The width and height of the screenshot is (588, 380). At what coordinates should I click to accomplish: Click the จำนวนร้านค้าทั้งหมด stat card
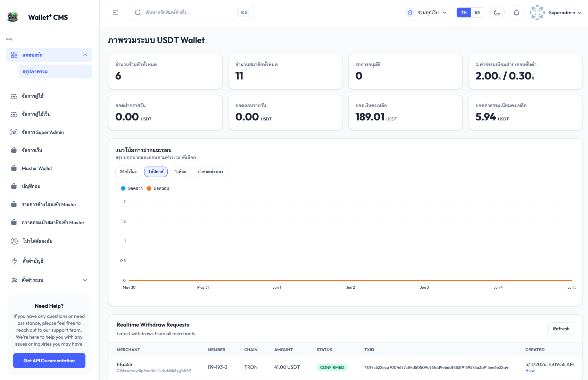[x=165, y=71]
